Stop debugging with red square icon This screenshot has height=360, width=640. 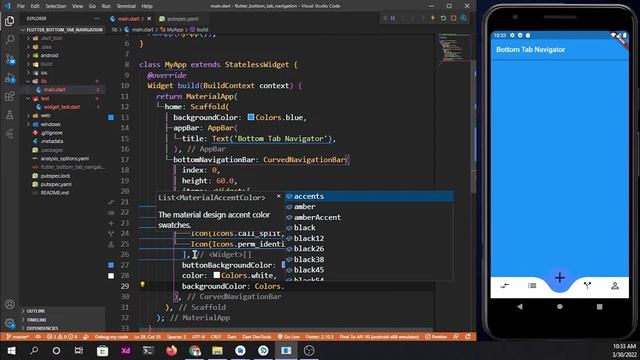453,18
